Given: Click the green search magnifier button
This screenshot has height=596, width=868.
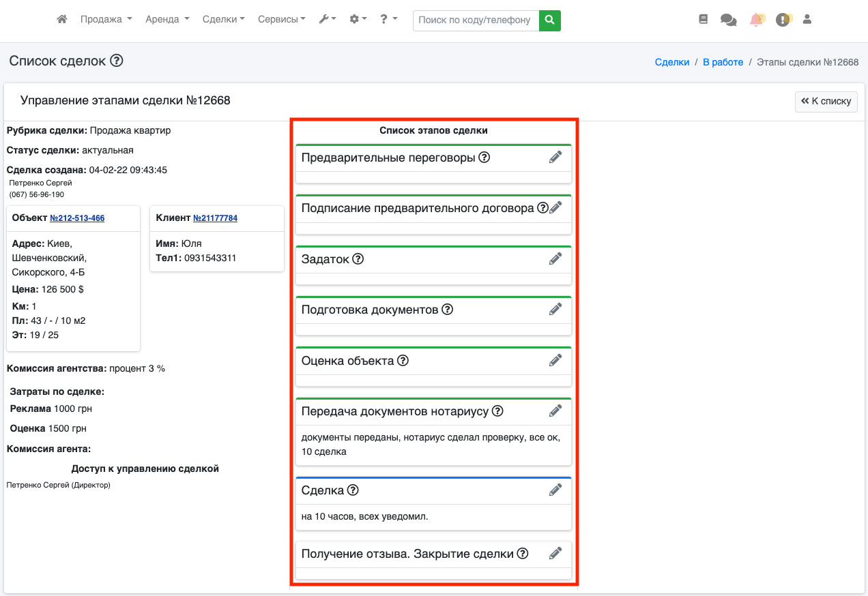Looking at the screenshot, I should (x=549, y=20).
